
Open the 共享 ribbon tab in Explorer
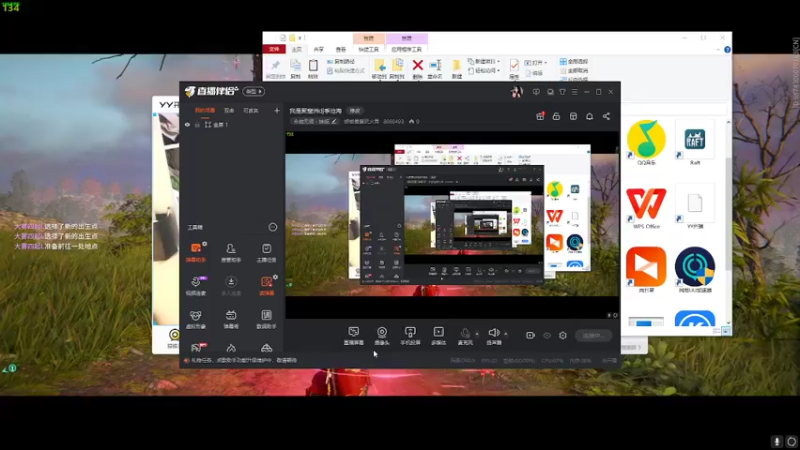[319, 49]
